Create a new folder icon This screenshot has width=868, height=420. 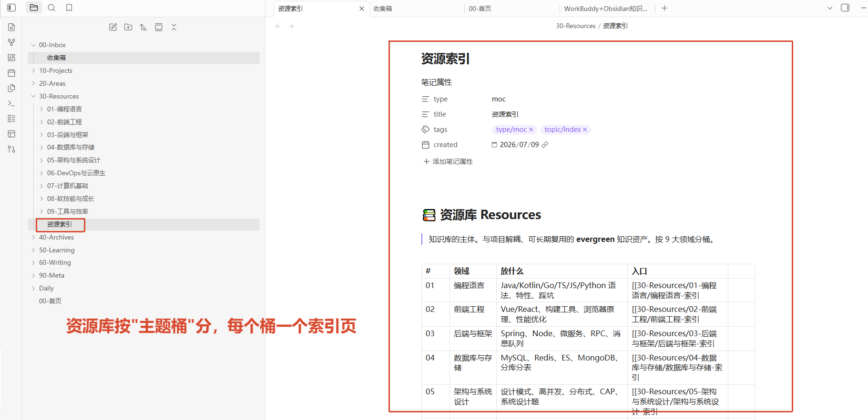point(128,27)
